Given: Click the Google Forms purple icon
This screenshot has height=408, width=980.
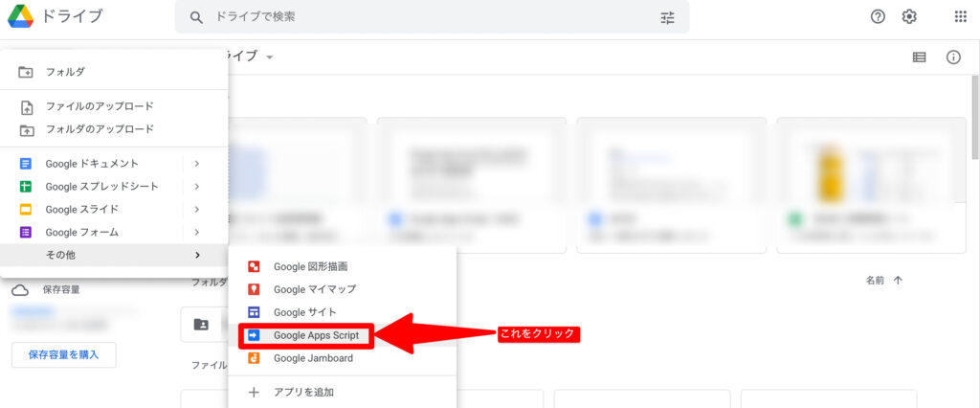Looking at the screenshot, I should [x=26, y=232].
